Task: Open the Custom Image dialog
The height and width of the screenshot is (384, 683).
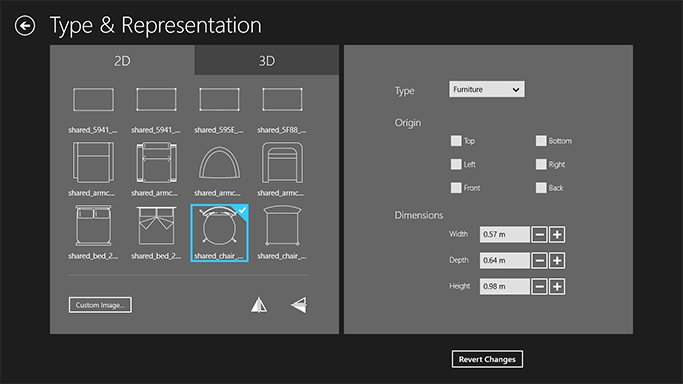Action: pyautogui.click(x=100, y=305)
